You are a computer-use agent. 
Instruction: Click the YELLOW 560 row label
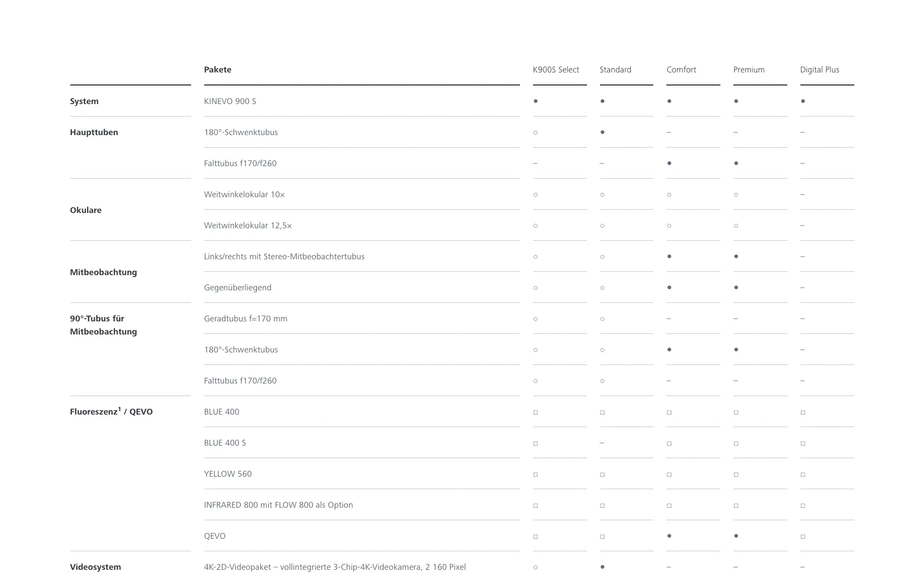[228, 474]
